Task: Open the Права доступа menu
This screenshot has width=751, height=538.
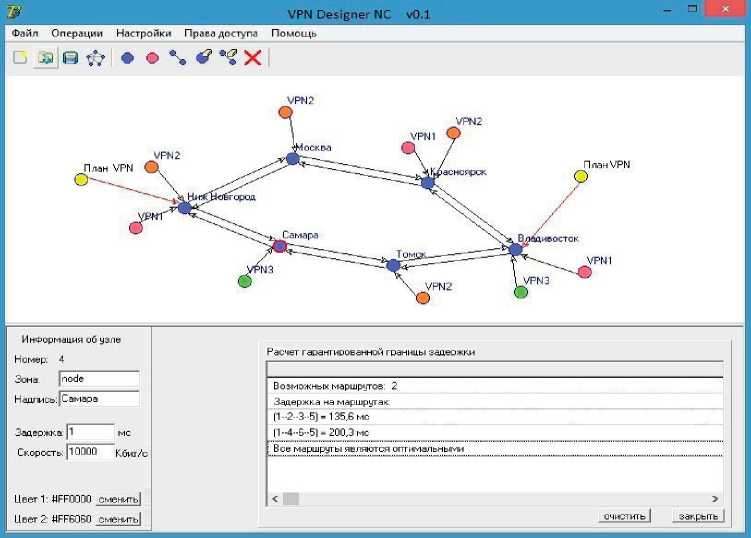Action: (x=221, y=34)
